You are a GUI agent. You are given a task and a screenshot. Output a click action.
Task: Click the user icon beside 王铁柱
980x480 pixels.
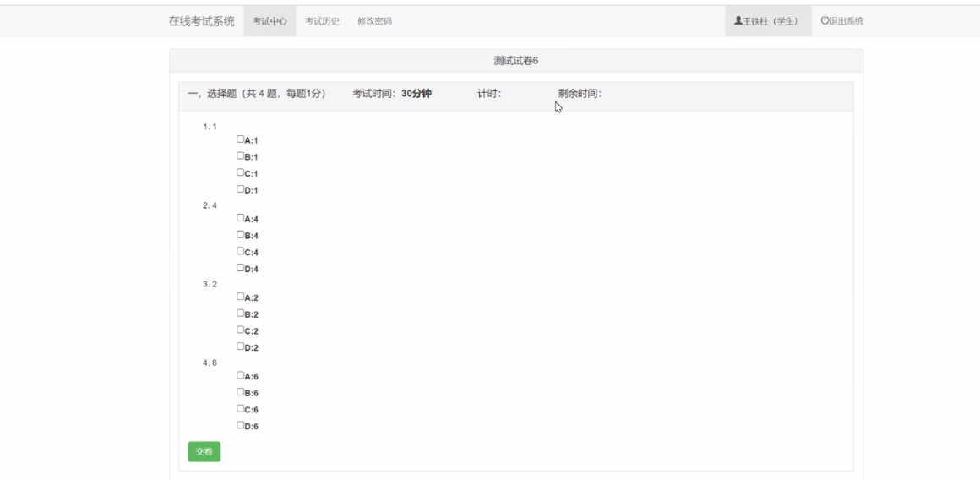click(738, 20)
